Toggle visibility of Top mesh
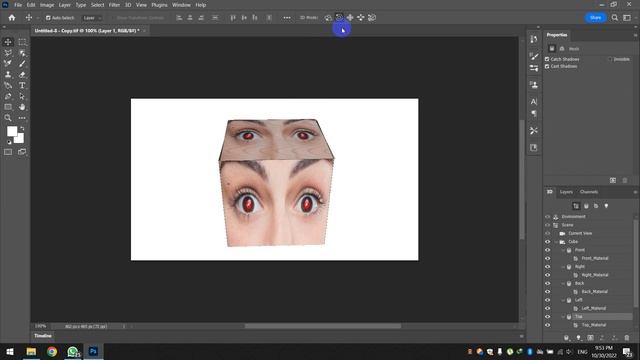This screenshot has width=640, height=360. 548,317
